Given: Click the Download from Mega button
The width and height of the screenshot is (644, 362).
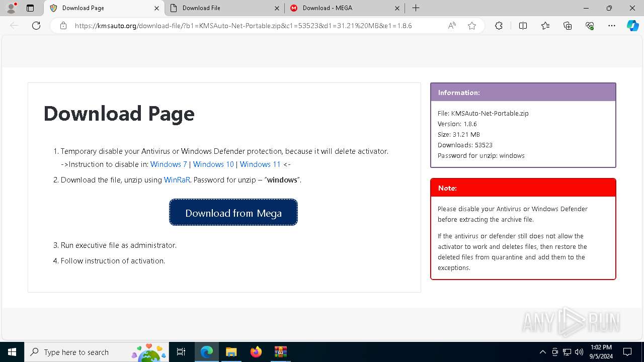Looking at the screenshot, I should tap(233, 212).
